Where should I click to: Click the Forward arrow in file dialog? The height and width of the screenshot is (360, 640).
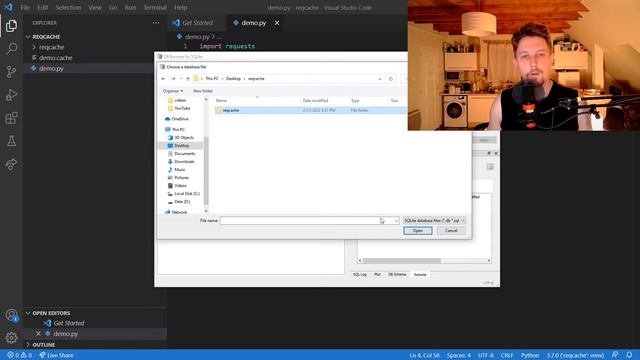coord(173,78)
